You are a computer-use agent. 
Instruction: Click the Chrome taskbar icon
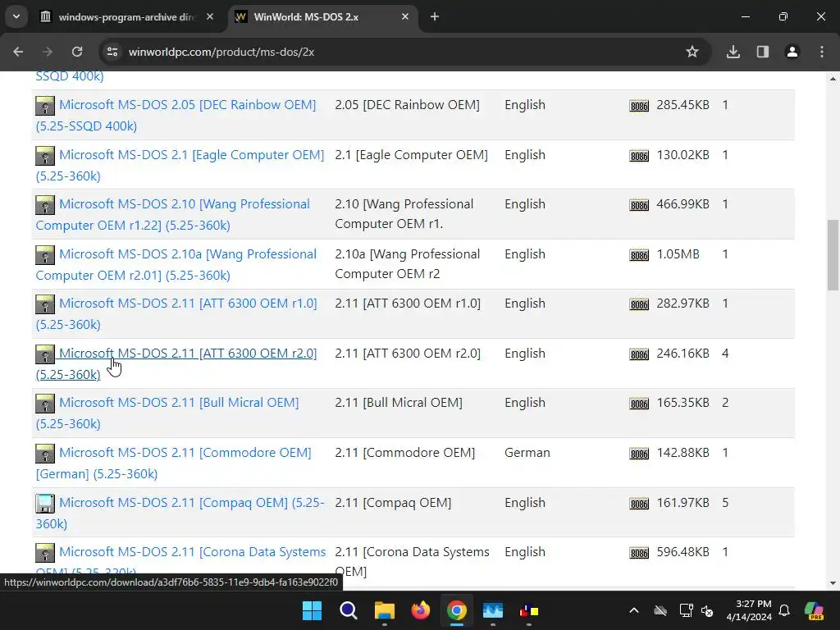[456, 610]
